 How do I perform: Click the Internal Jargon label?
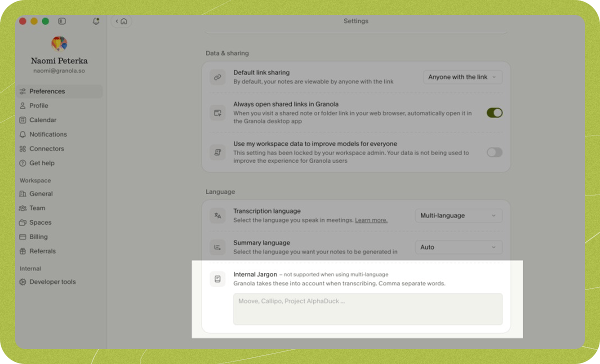[x=255, y=274]
